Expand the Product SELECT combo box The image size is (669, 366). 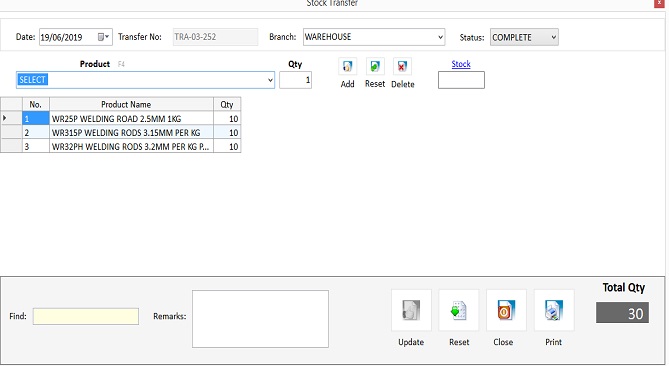(x=270, y=80)
